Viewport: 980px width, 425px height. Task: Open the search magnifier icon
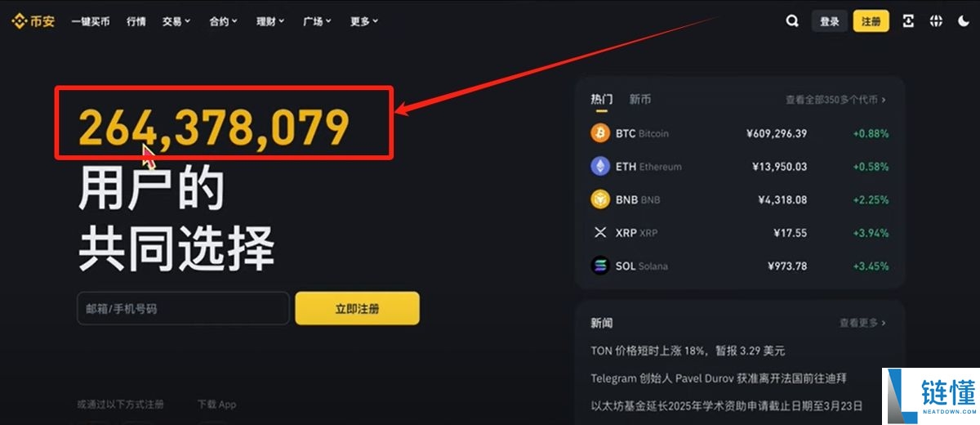coord(792,22)
